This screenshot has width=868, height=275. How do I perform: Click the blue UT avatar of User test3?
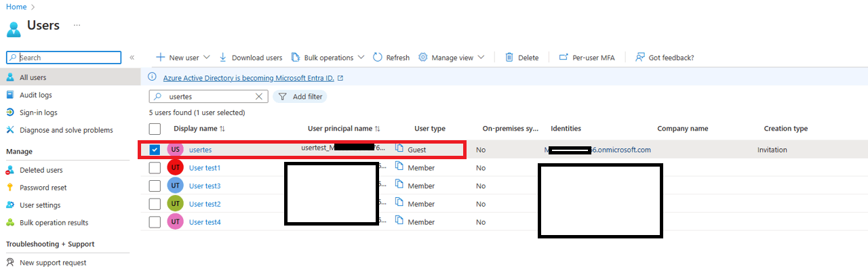tap(176, 186)
